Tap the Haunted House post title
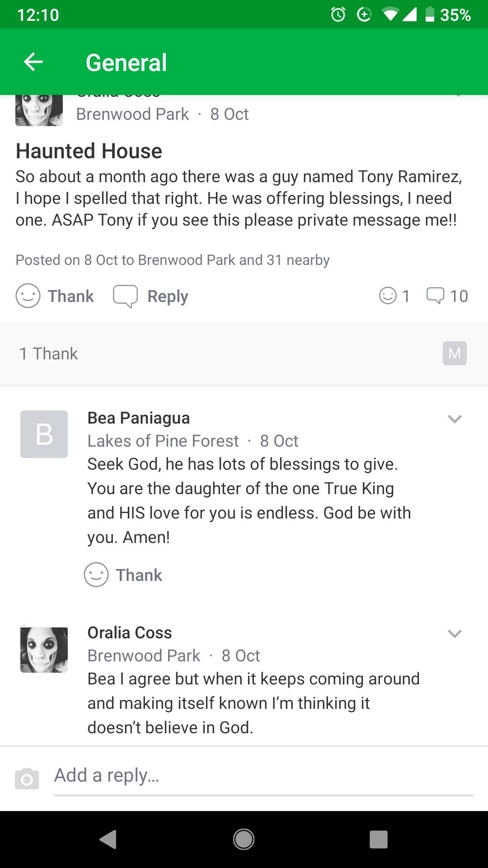Screen dimensions: 488x868 point(89,151)
